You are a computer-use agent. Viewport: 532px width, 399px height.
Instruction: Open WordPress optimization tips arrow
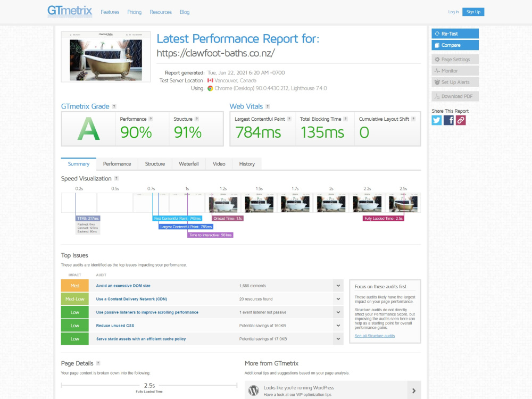(414, 390)
